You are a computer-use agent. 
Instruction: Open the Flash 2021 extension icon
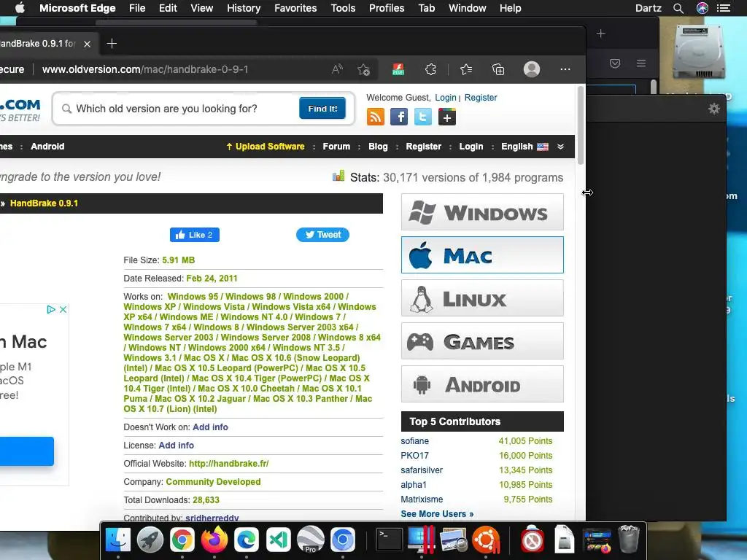pos(398,69)
